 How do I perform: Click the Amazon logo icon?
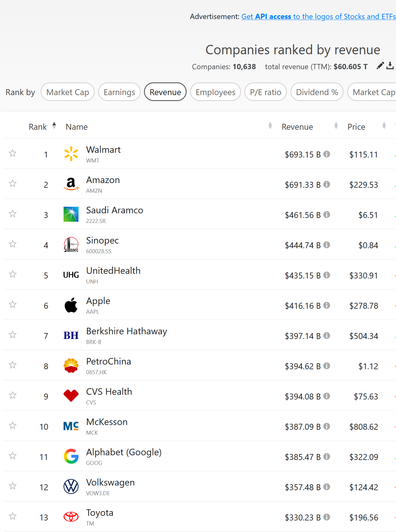click(71, 184)
